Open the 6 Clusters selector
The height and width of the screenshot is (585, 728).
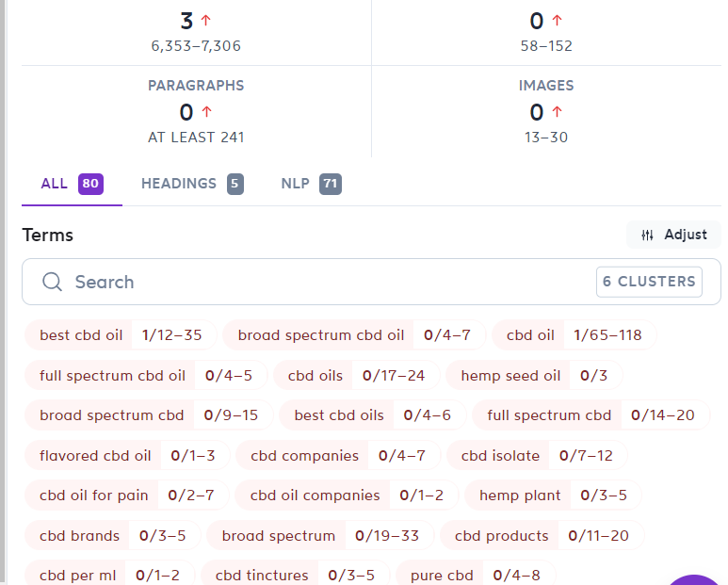[x=649, y=282]
